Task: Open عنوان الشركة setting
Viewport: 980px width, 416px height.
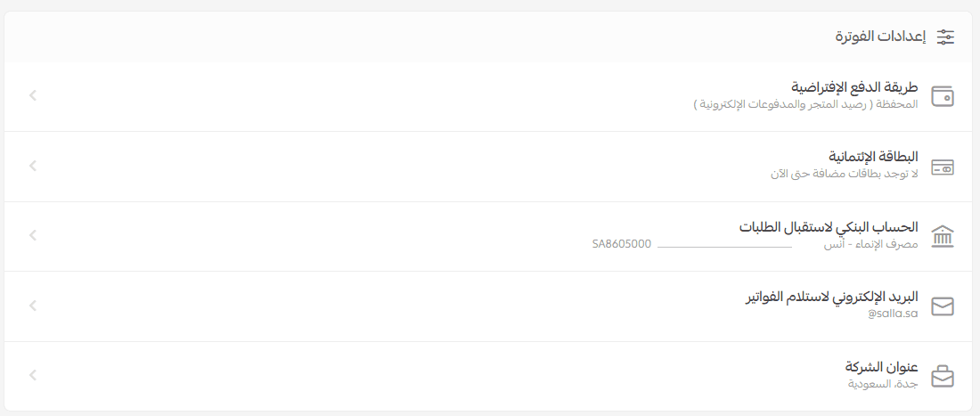Action: click(881, 367)
